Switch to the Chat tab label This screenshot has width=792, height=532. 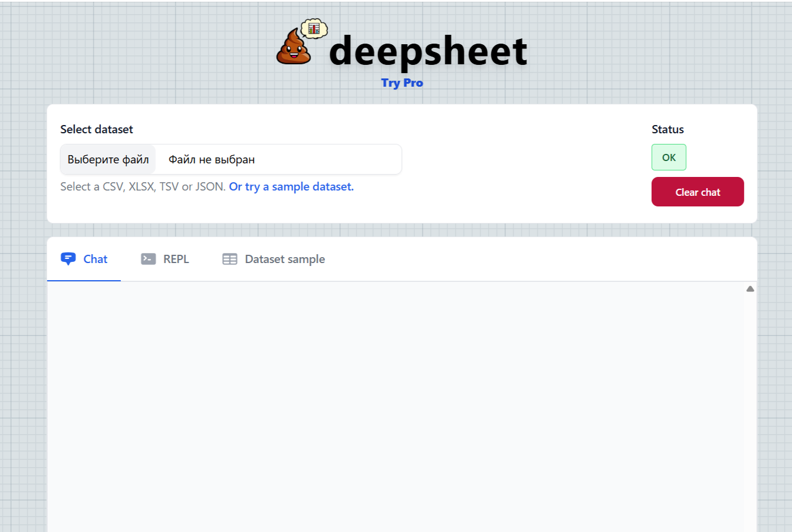95,259
